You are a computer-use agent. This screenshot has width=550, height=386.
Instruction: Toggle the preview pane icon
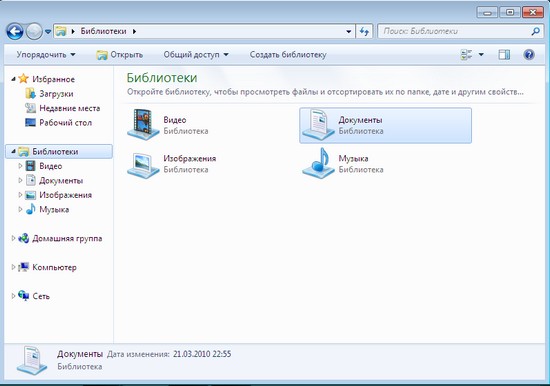504,55
